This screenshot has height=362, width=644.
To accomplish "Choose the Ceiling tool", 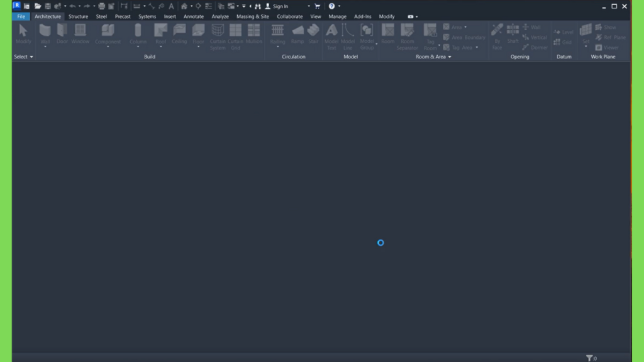I will (x=179, y=33).
